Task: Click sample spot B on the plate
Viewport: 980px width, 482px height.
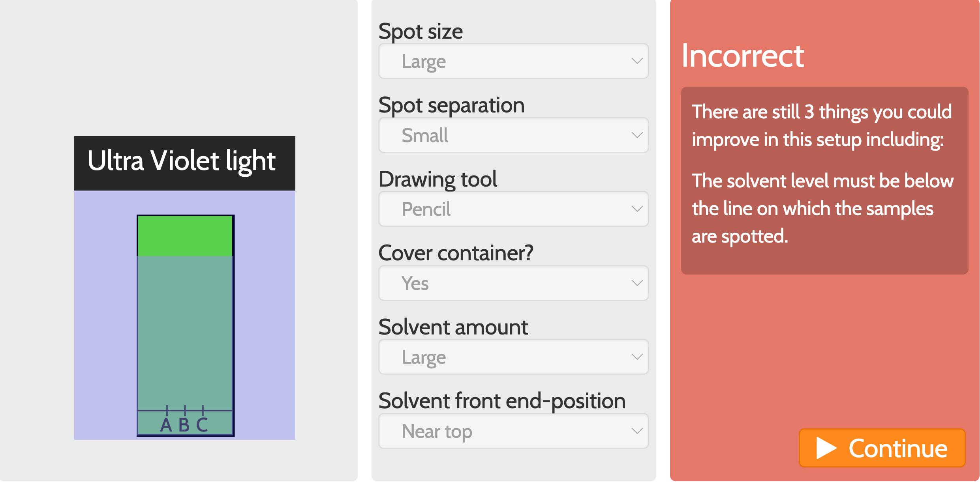Action: tap(185, 411)
